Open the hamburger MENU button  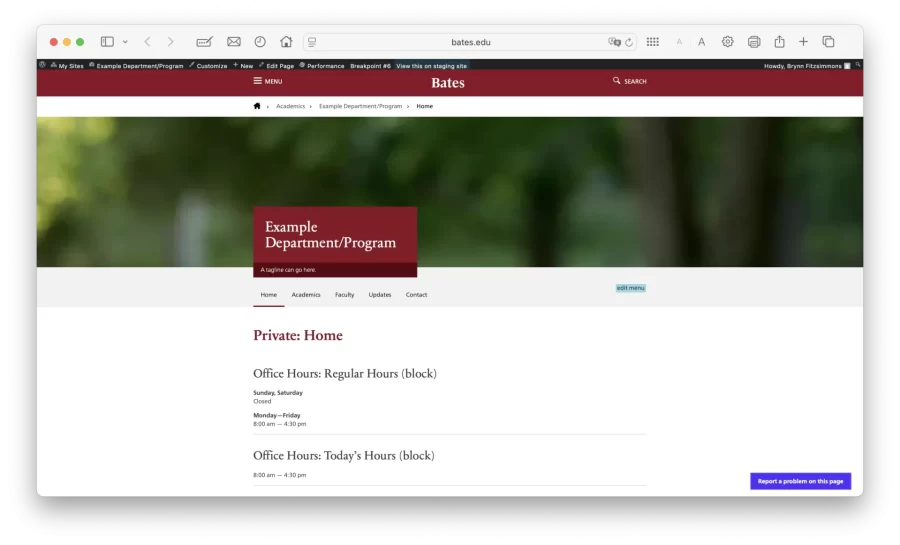pyautogui.click(x=268, y=81)
